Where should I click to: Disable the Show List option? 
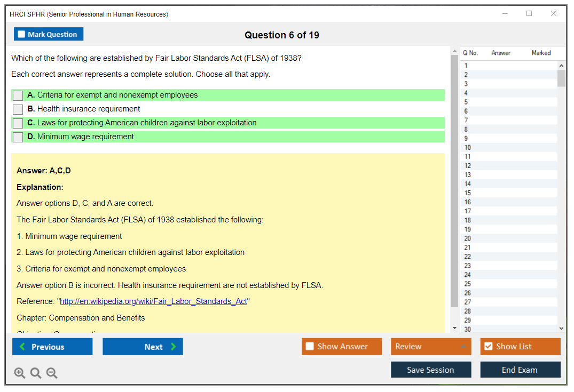click(x=488, y=347)
